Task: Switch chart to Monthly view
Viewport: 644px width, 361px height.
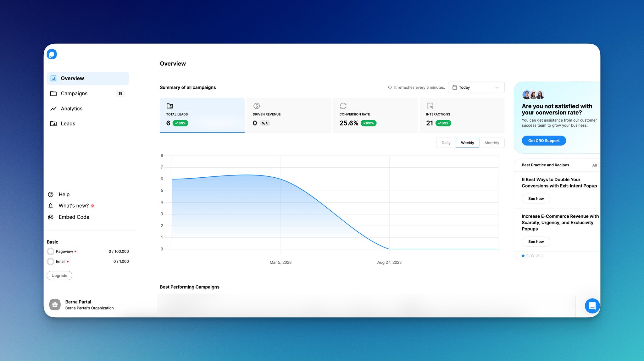Action: (x=491, y=143)
